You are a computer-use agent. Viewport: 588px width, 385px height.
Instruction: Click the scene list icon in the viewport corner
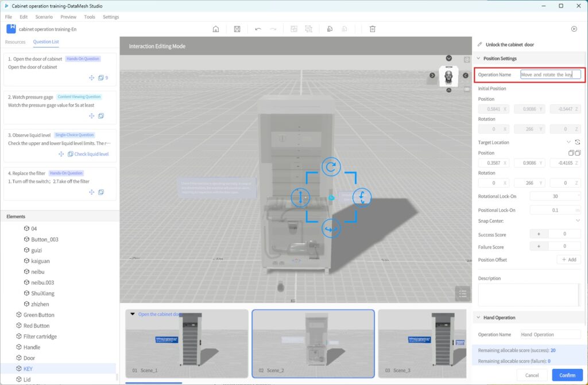[x=462, y=293]
